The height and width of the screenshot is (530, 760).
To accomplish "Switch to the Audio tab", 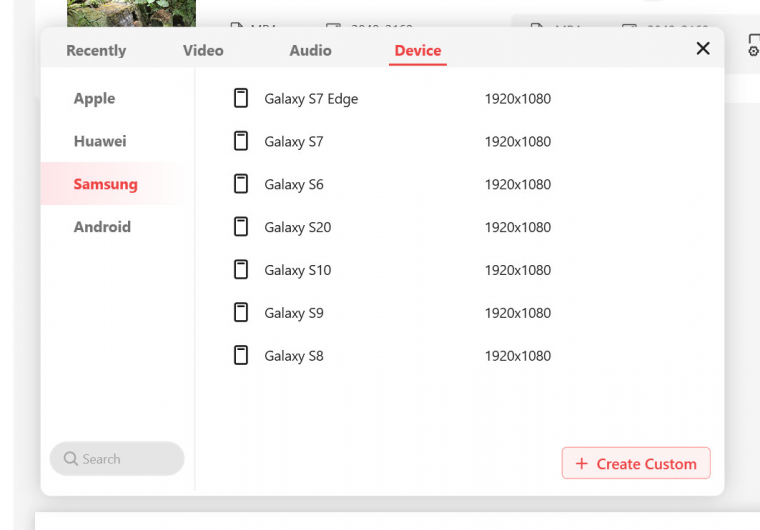I will click(x=310, y=50).
